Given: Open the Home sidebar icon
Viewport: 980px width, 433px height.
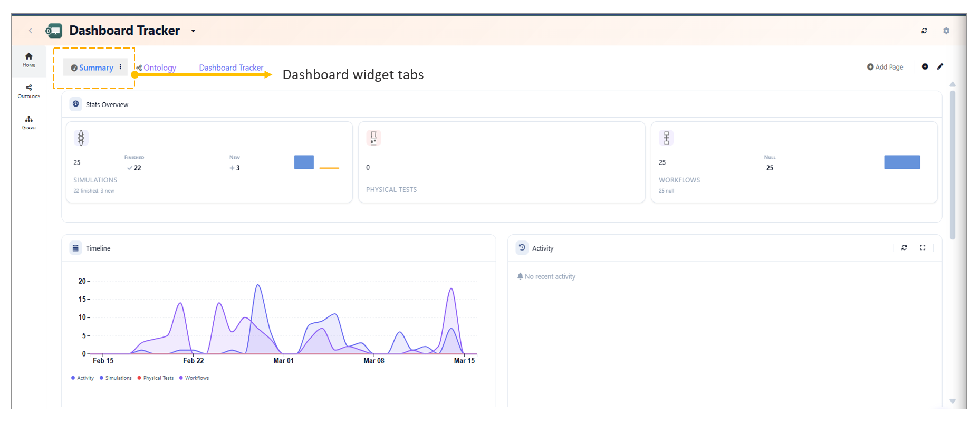Looking at the screenshot, I should coord(29,60).
